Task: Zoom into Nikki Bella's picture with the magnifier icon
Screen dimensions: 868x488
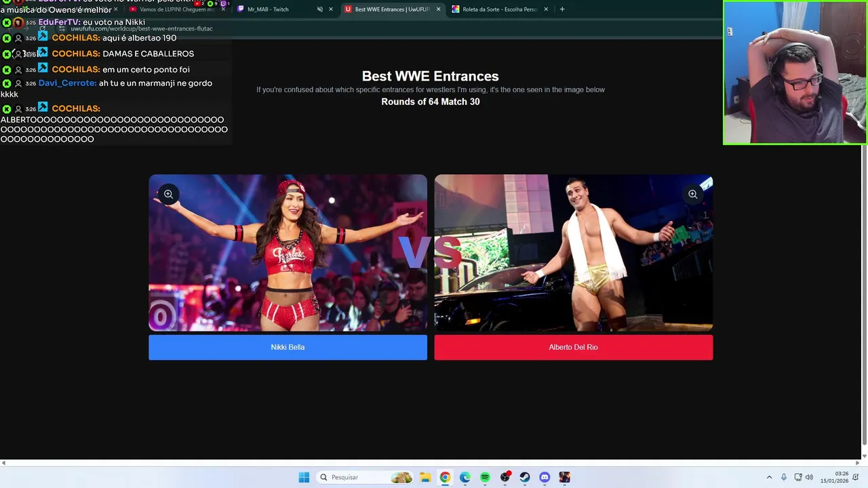Action: pyautogui.click(x=168, y=194)
